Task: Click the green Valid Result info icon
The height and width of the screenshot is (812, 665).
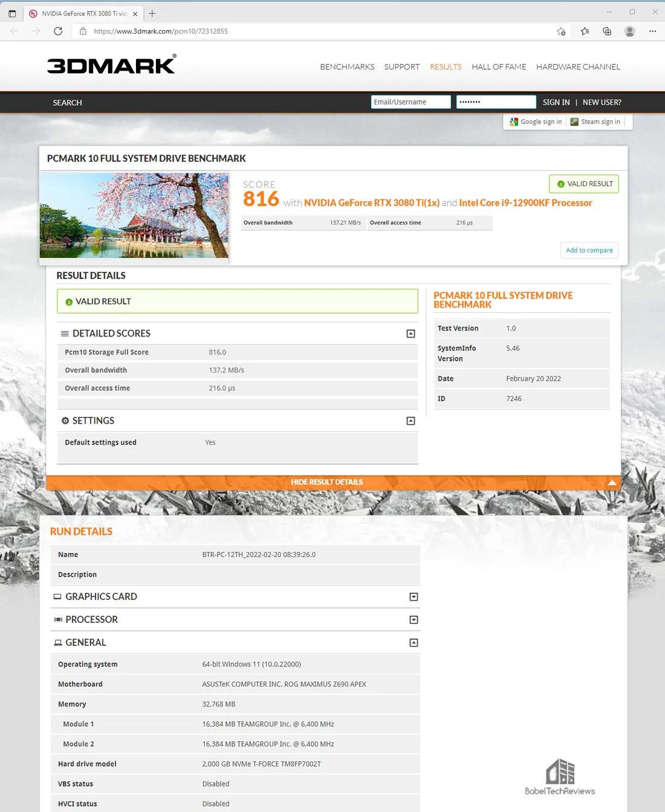Action: (x=69, y=301)
